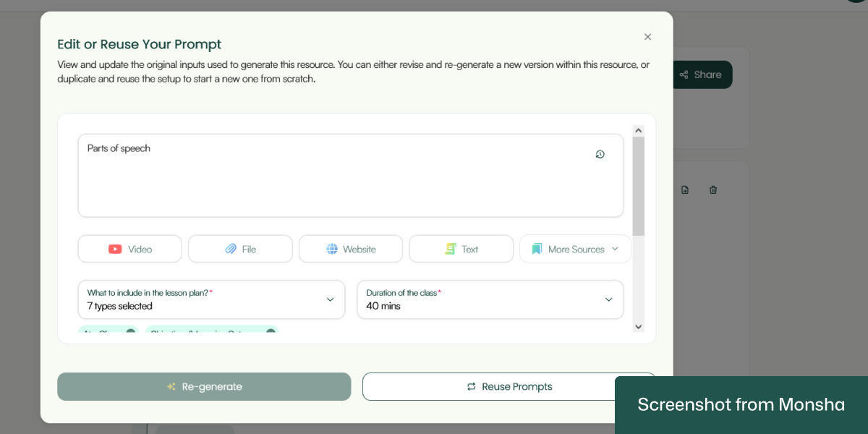
Task: Click the prompt history icon in text box
Action: pos(600,154)
